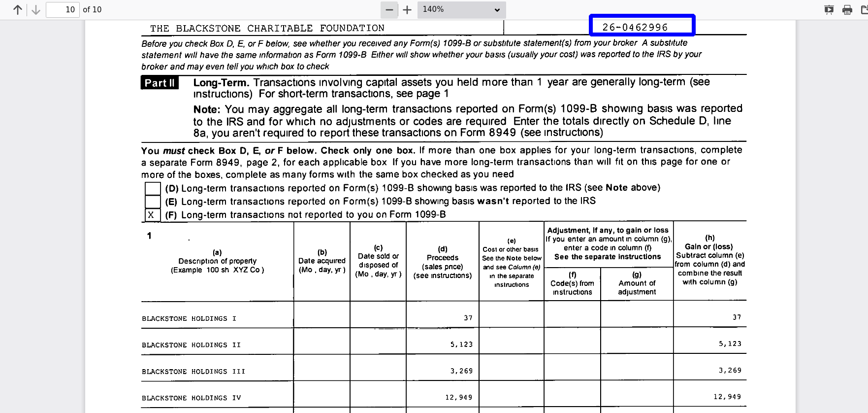Select the Part II heading label
Image resolution: width=868 pixels, height=413 pixels.
(x=160, y=83)
